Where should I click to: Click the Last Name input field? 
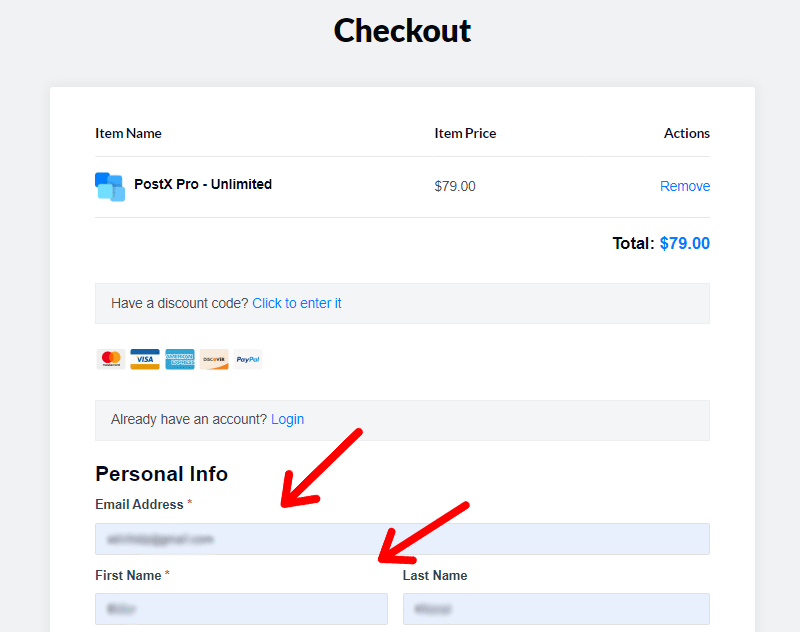pyautogui.click(x=556, y=609)
